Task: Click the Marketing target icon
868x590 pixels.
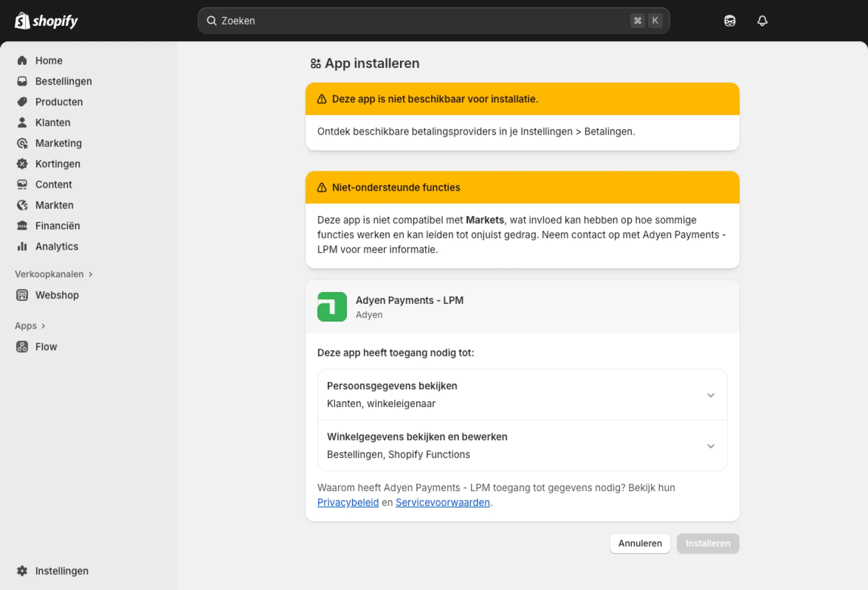Action: pos(22,143)
